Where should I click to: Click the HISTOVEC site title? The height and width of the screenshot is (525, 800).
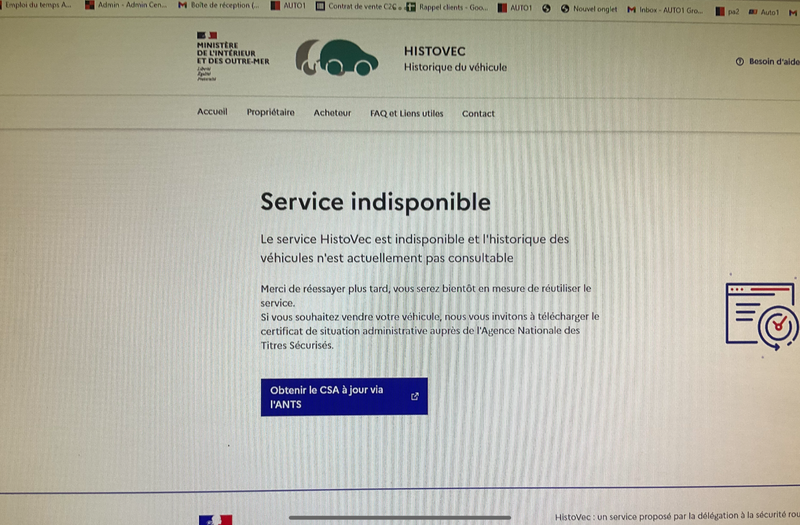[x=435, y=51]
